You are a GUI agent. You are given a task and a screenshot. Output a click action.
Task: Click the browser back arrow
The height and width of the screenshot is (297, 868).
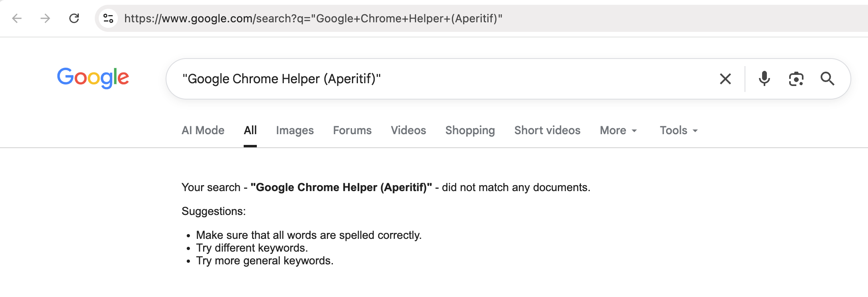[x=17, y=18]
